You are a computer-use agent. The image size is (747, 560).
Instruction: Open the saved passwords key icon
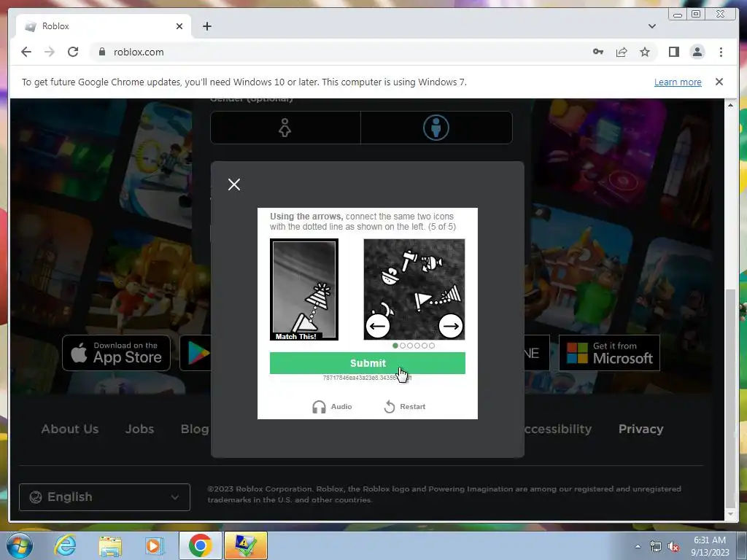598,52
